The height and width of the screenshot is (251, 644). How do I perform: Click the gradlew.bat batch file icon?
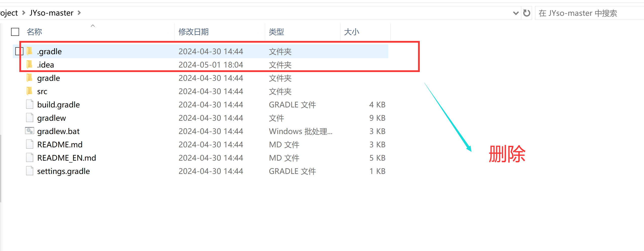(30, 131)
